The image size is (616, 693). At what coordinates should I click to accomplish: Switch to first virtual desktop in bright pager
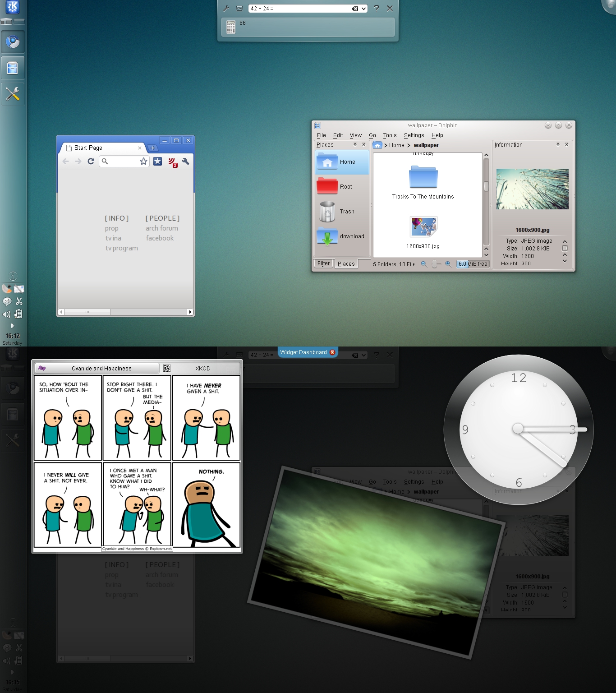pos(6,21)
